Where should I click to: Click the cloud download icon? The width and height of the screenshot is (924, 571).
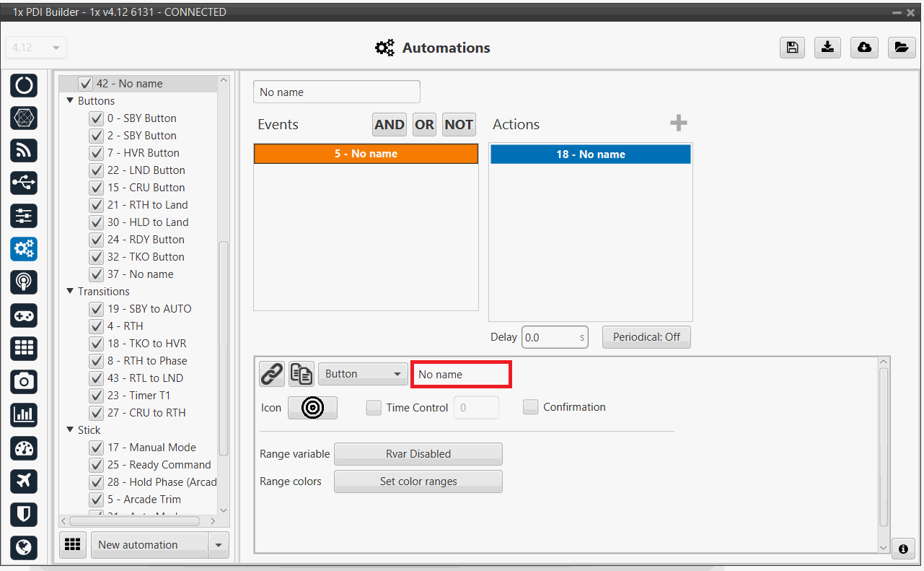click(x=864, y=48)
